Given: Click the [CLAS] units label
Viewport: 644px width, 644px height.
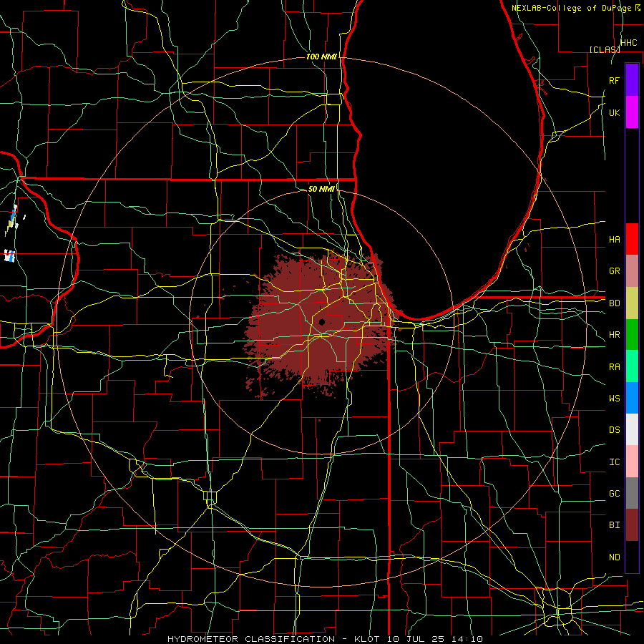Looking at the screenshot, I should point(605,49).
